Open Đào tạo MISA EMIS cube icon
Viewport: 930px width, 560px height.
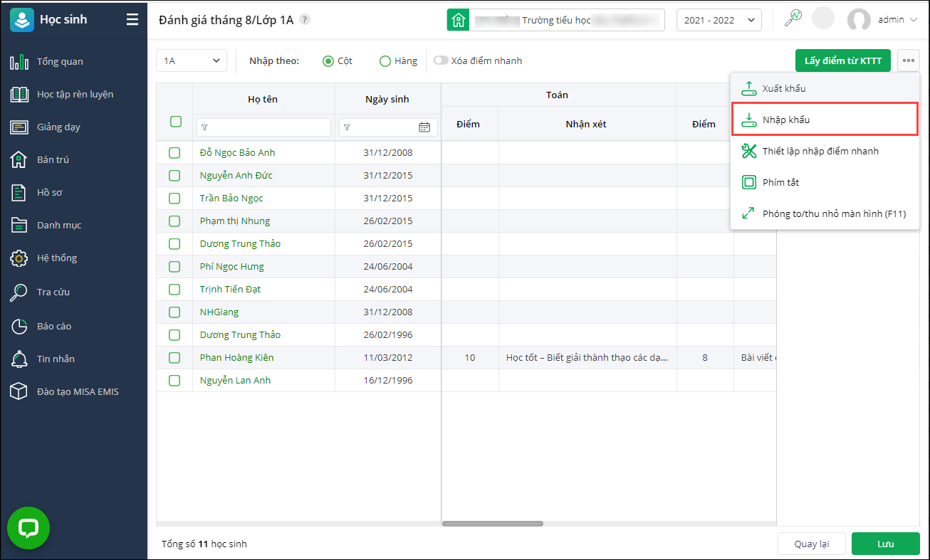[x=19, y=392]
